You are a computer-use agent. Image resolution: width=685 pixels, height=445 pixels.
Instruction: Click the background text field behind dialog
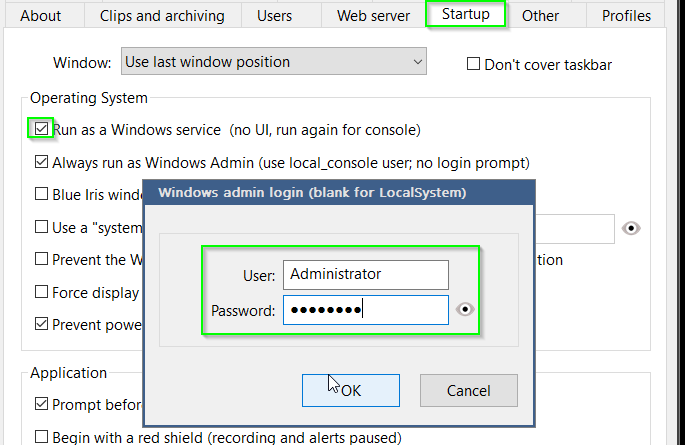click(575, 229)
